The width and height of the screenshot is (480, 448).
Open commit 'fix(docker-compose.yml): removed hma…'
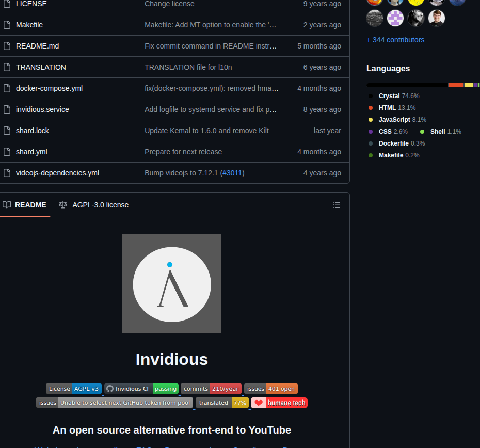point(212,88)
